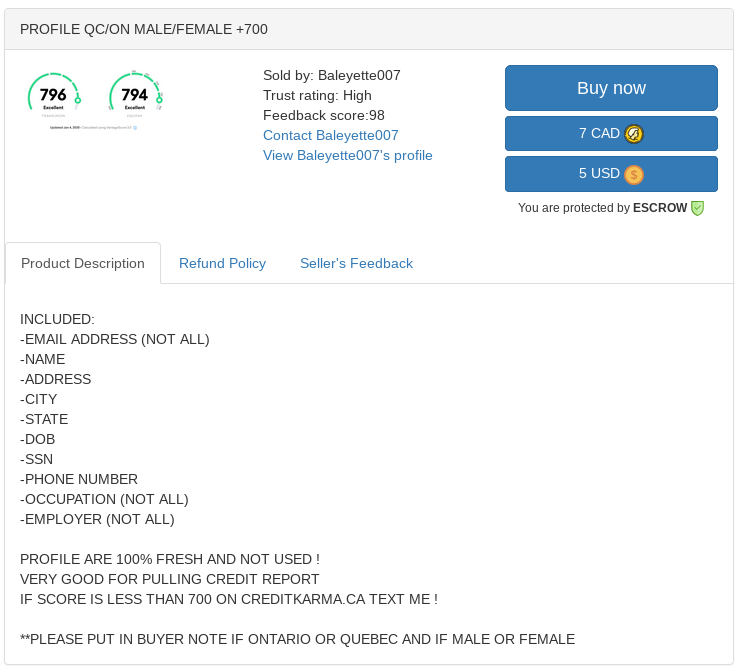Screen dimensions: 744x668
Task: Click the '-OCCUPATION (NOT ALL)' line
Action: tap(104, 499)
